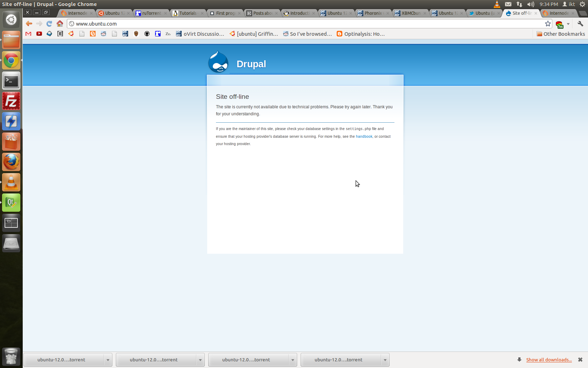This screenshot has width=588, height=368.
Task: Follow the handbook link
Action: 364,136
